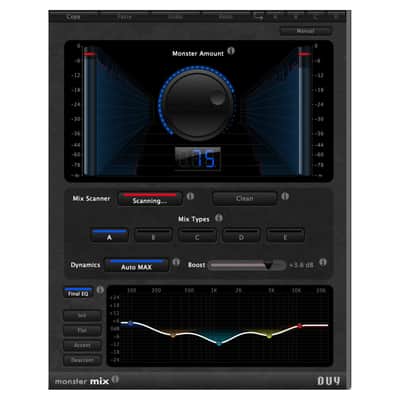Image resolution: width=400 pixels, height=400 pixels.
Task: Open the Monster Amount info icon
Action: tap(231, 51)
